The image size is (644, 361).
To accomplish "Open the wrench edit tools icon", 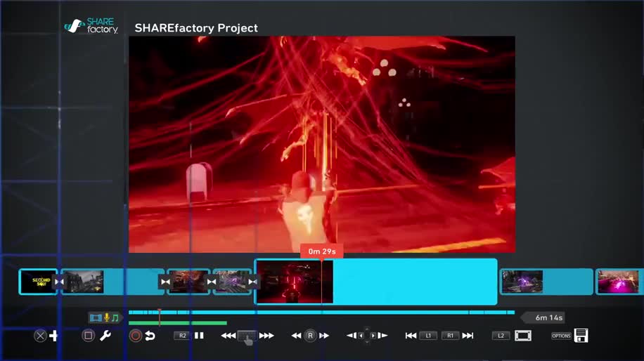I will (105, 336).
